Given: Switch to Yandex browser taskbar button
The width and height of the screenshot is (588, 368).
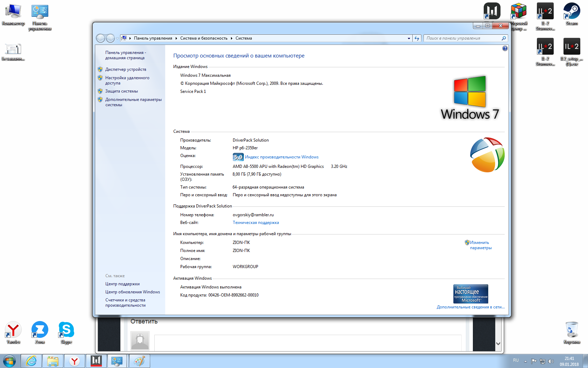Looking at the screenshot, I should click(x=75, y=361).
